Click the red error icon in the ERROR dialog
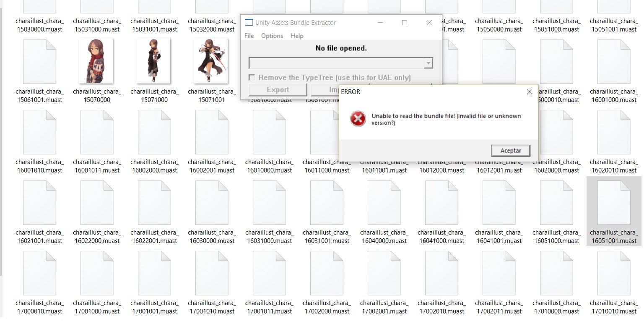The height and width of the screenshot is (321, 644). pyautogui.click(x=357, y=119)
